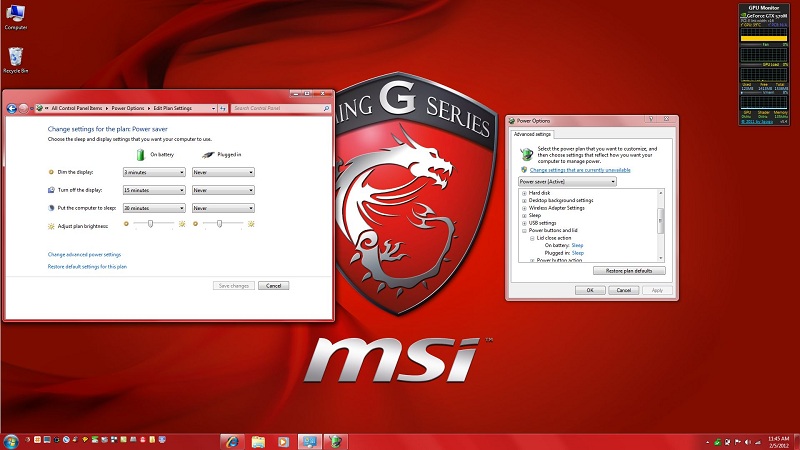The height and width of the screenshot is (450, 800).
Task: Select the Hard disk tree row text
Action: (x=539, y=193)
